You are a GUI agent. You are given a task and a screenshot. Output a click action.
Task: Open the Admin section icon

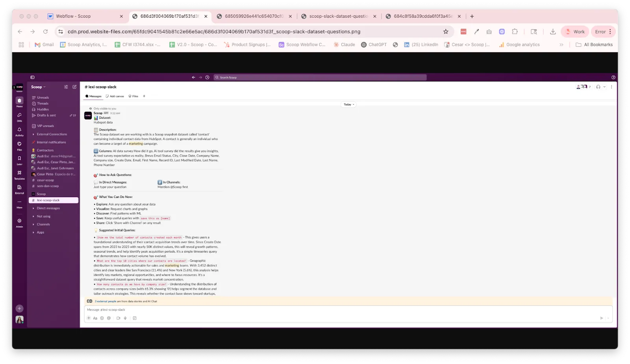coord(19,221)
